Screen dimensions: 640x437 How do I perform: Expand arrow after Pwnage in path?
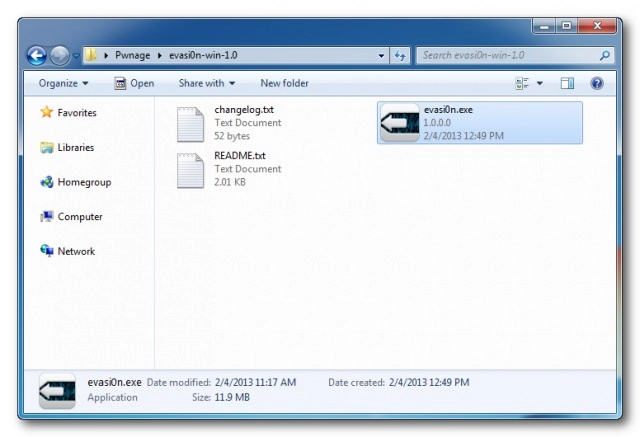160,55
